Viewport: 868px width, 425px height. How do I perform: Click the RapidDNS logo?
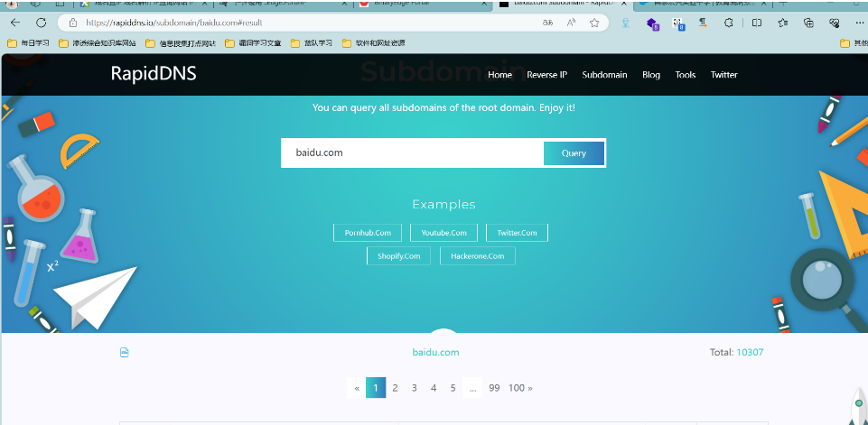pos(154,74)
